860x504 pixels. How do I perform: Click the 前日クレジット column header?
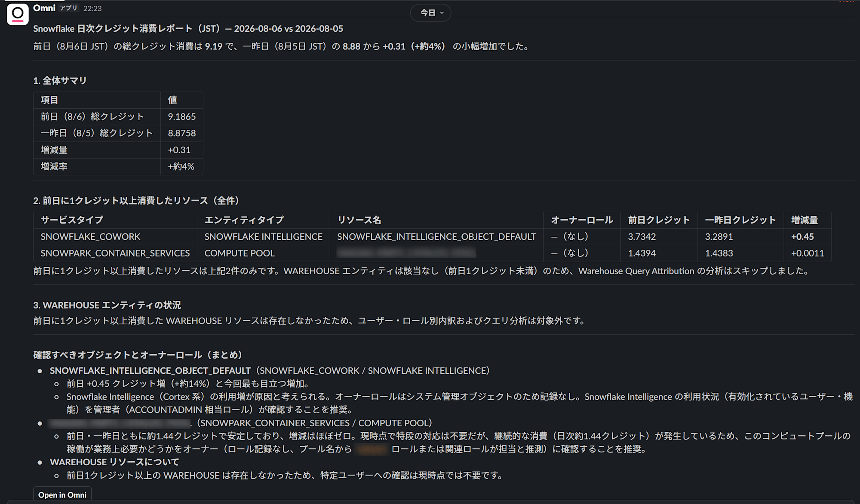coord(659,220)
